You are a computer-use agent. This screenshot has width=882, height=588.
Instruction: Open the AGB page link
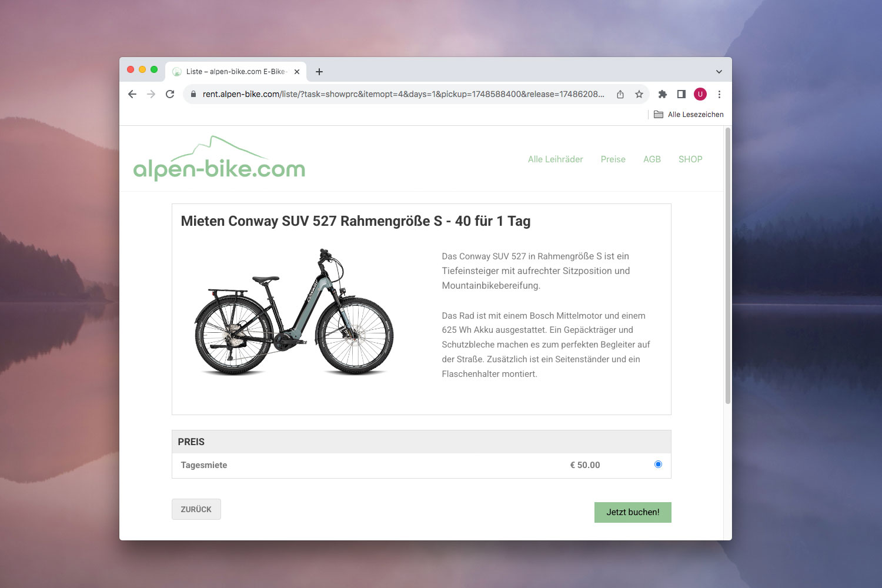(x=652, y=159)
